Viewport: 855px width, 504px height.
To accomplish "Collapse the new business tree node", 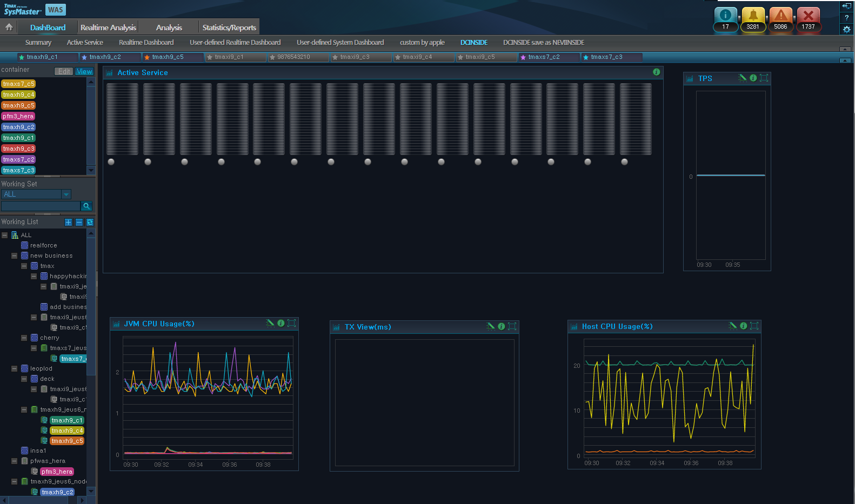I will pyautogui.click(x=15, y=256).
